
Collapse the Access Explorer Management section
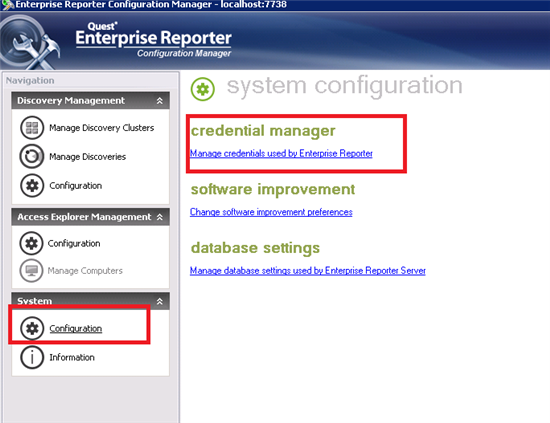click(160, 217)
